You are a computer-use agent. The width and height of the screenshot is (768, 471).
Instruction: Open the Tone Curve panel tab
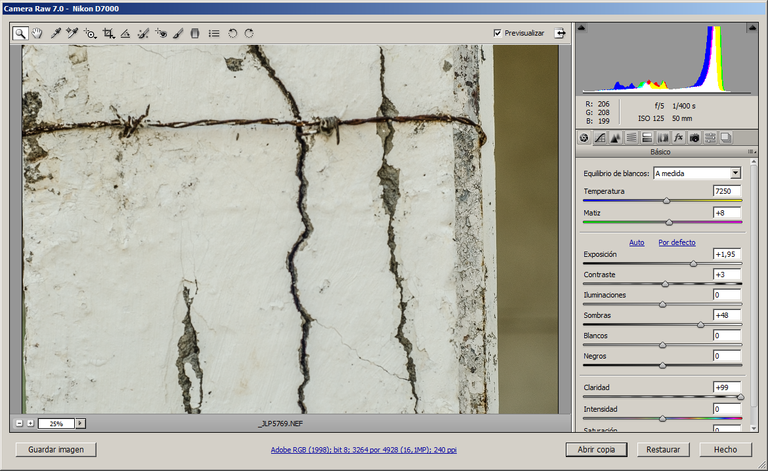coord(600,138)
